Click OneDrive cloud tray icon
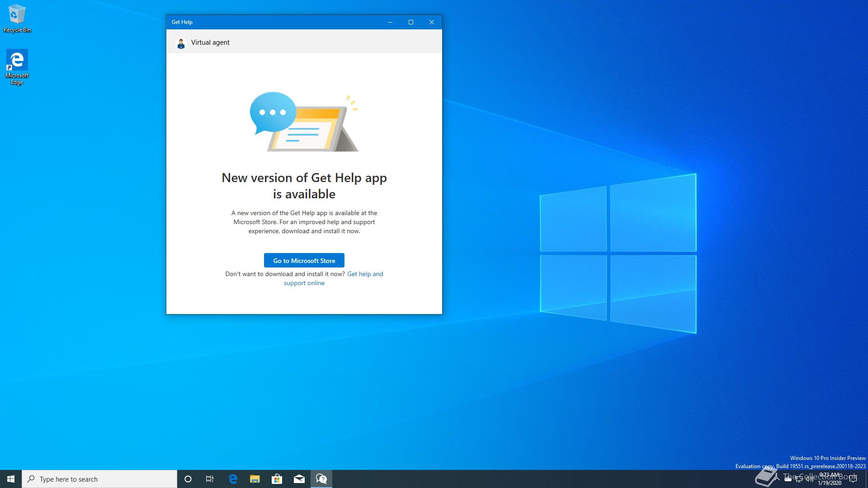The width and height of the screenshot is (868, 488). 788,479
